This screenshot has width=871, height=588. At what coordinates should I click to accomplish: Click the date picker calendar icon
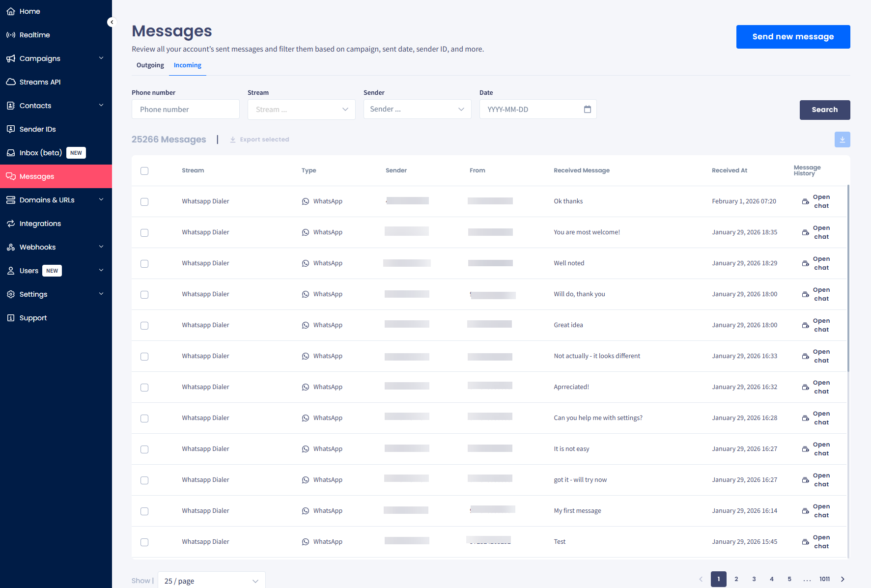coord(588,109)
